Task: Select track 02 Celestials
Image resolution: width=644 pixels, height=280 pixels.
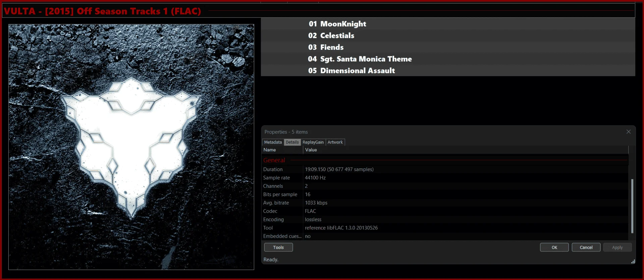Action: tap(448, 36)
